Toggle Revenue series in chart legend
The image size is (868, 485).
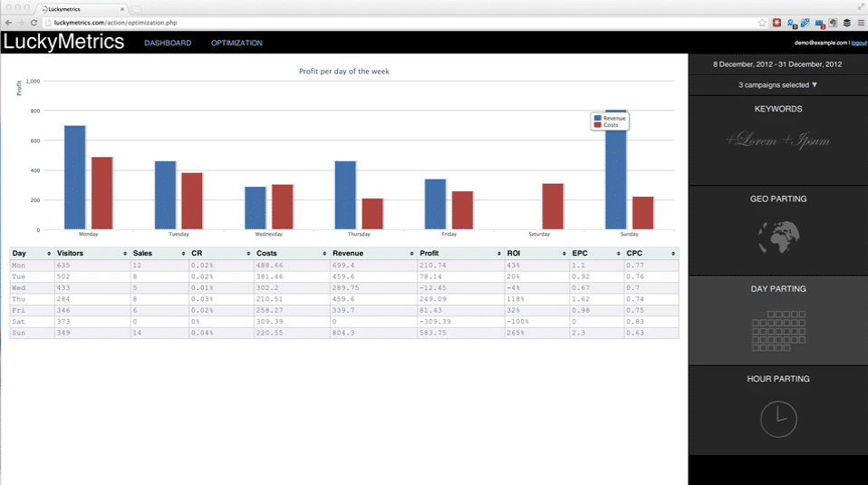pos(610,118)
